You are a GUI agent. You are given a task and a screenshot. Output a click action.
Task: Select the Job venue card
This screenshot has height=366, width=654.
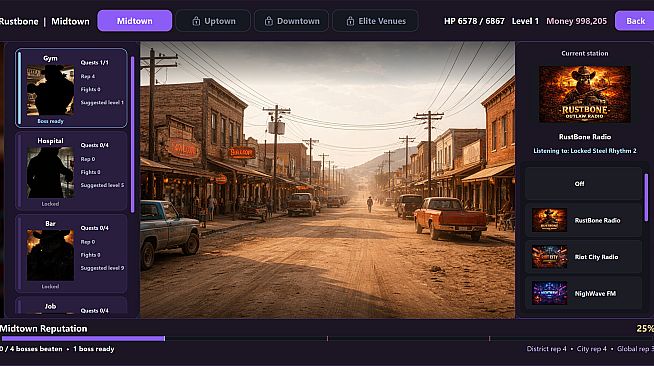coord(71,306)
